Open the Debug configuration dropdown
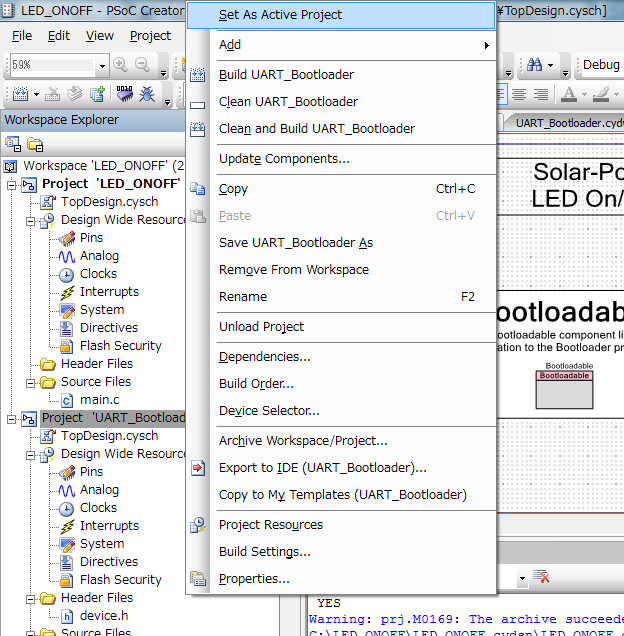 coord(601,65)
